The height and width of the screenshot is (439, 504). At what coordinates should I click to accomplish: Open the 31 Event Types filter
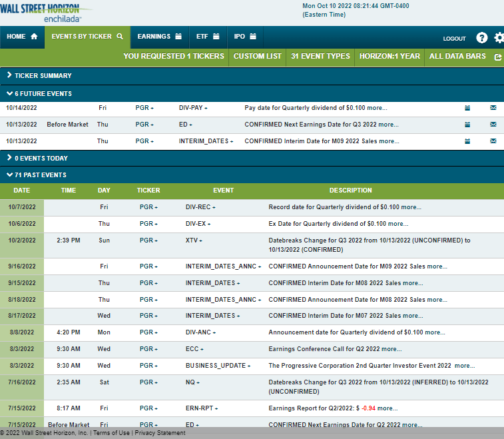pos(320,57)
